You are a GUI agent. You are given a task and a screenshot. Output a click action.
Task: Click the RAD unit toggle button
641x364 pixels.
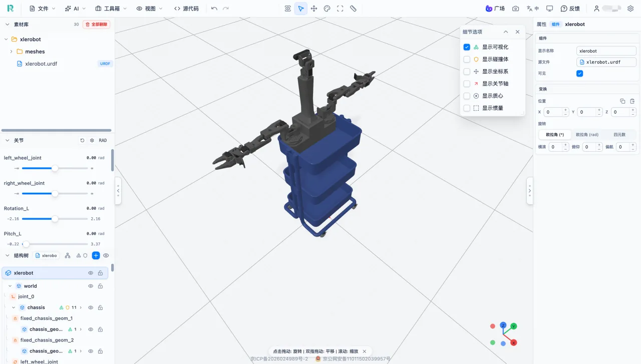coord(103,141)
